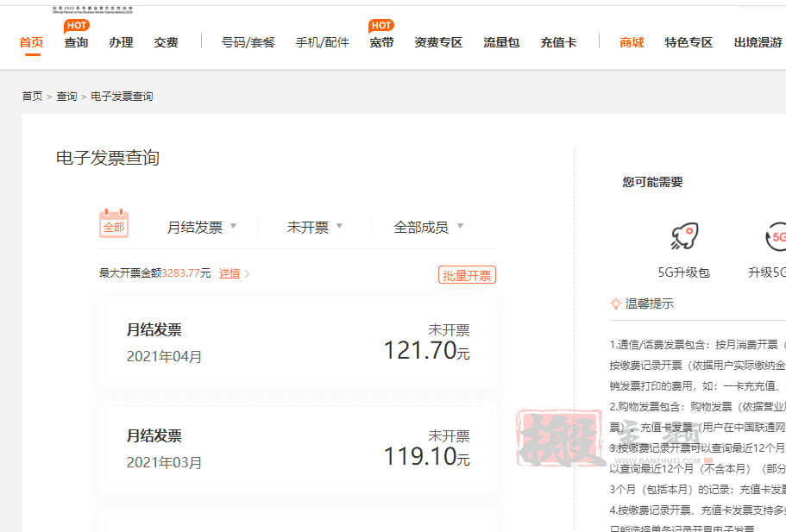Open the 商城 nav item
This screenshot has height=532, width=786.
click(632, 42)
